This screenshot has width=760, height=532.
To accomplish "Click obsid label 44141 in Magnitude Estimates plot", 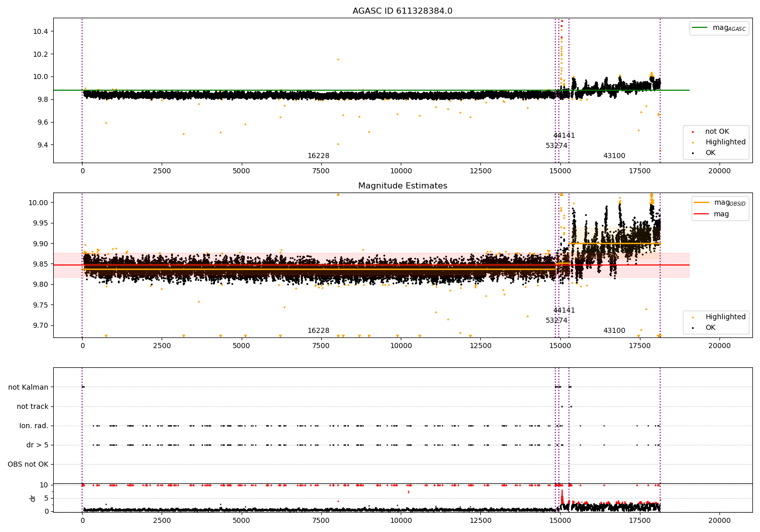I will click(x=564, y=311).
